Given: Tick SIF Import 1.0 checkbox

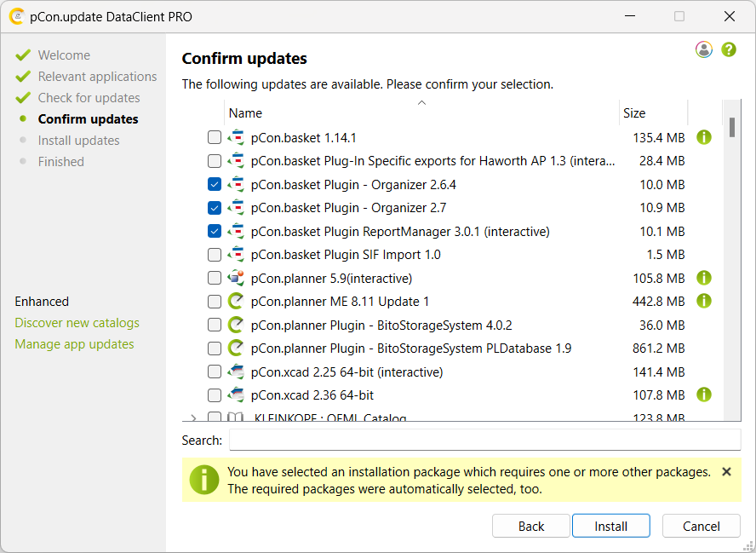Looking at the screenshot, I should pyautogui.click(x=214, y=254).
